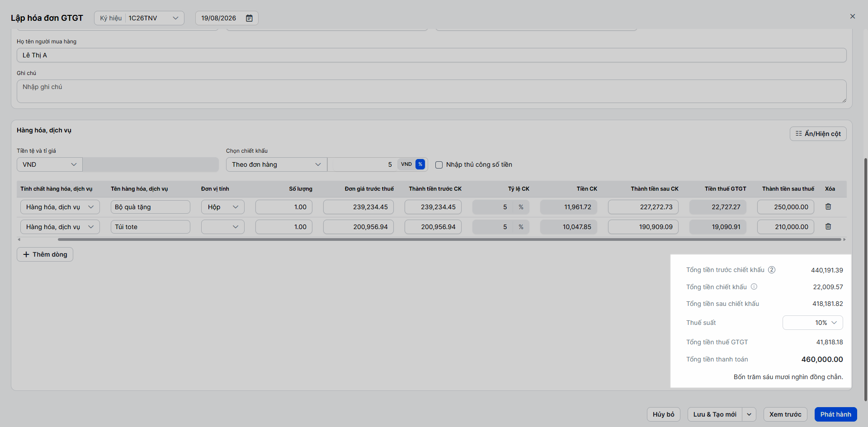Switch discount unit to VND
The image size is (868, 427).
[406, 164]
